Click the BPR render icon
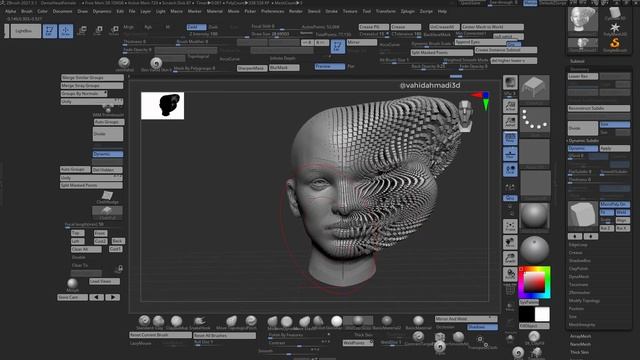 click(510, 83)
